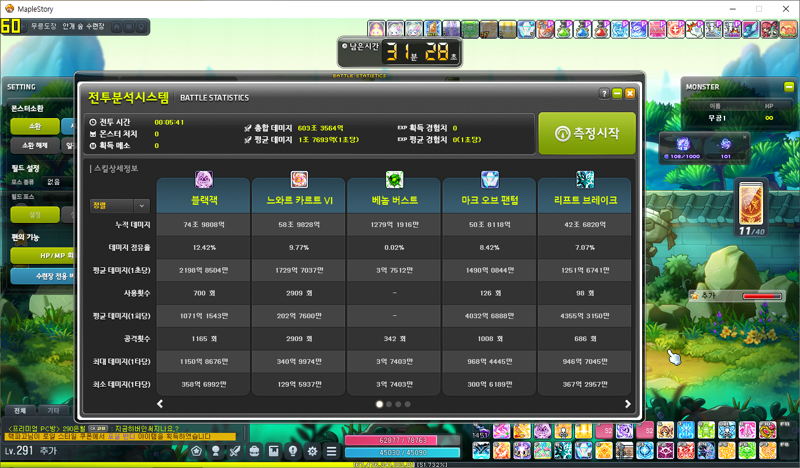
Task: Click the trophy icon in bottom bar
Action: (x=215, y=451)
